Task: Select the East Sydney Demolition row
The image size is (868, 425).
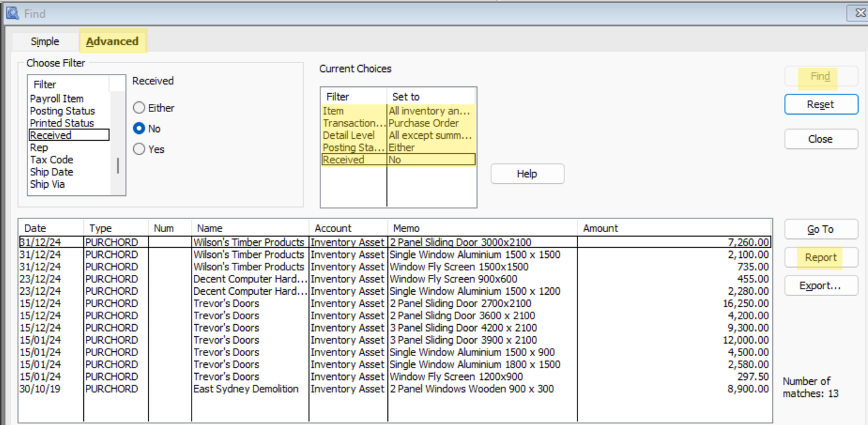Action: click(395, 389)
